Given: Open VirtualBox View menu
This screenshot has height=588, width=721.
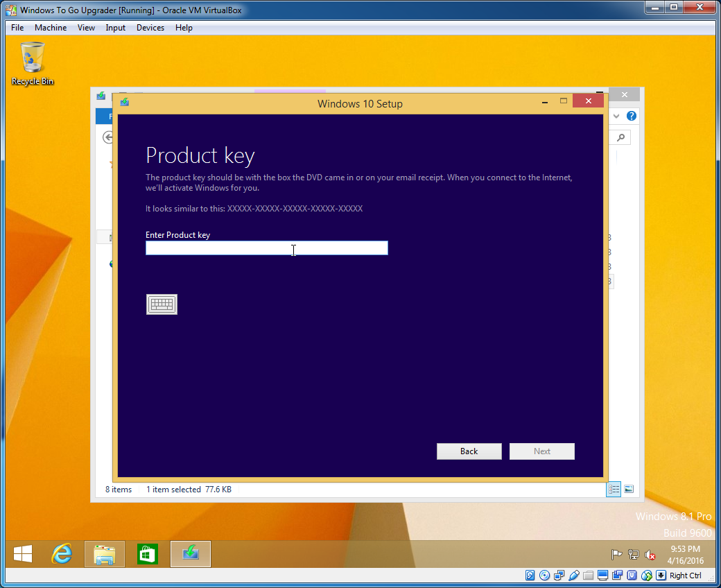Looking at the screenshot, I should (86, 28).
